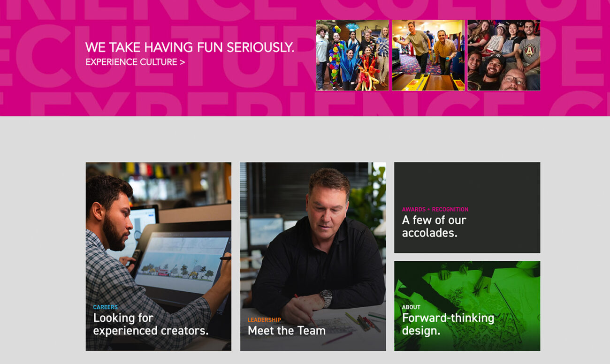Viewport: 610px width, 364px height.
Task: Open the Awards + Recognition dark tile
Action: click(467, 208)
